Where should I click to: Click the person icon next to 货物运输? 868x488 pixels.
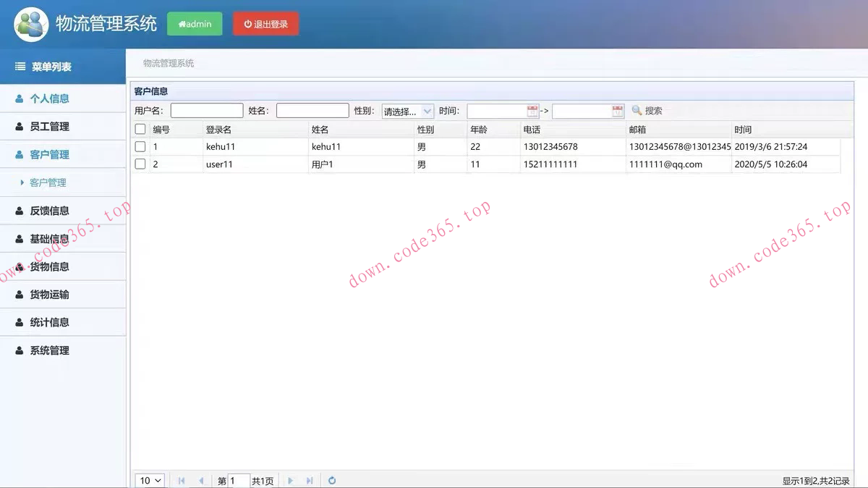tap(20, 295)
